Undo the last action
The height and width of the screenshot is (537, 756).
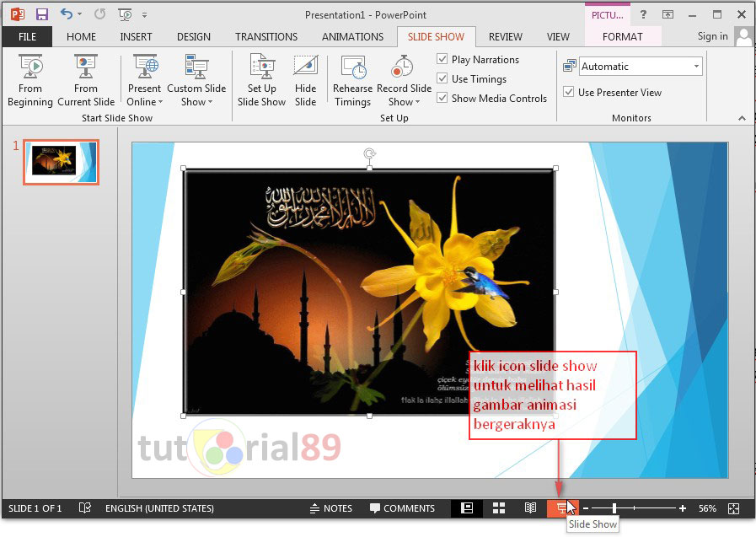[67, 14]
